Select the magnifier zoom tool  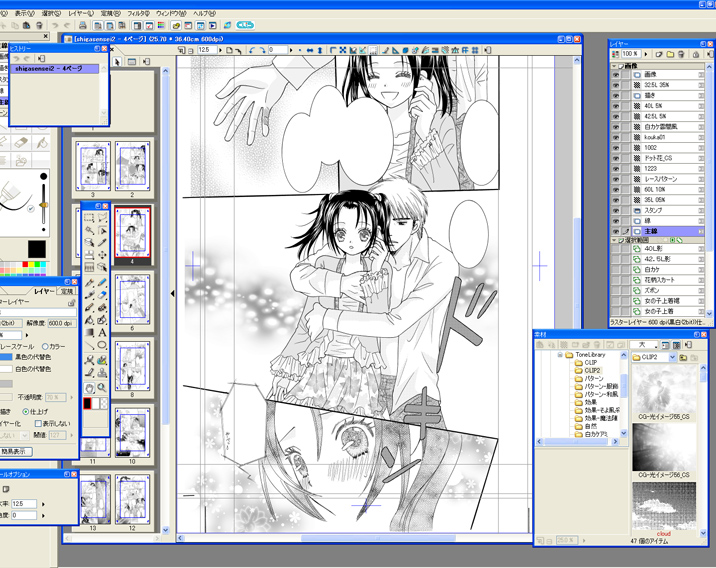(102, 388)
